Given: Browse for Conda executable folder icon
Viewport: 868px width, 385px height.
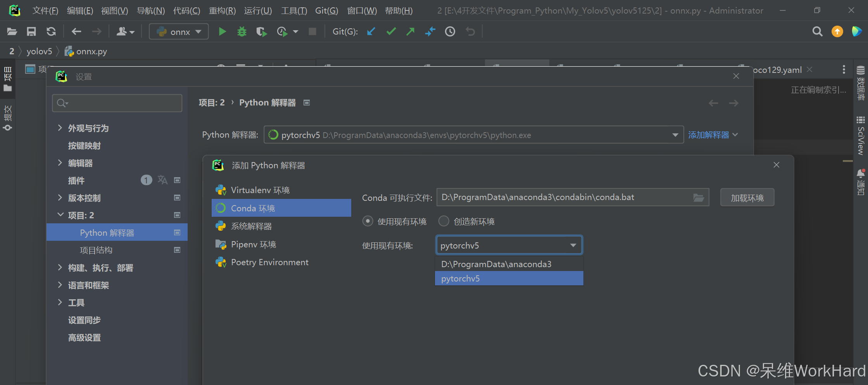Looking at the screenshot, I should [699, 198].
